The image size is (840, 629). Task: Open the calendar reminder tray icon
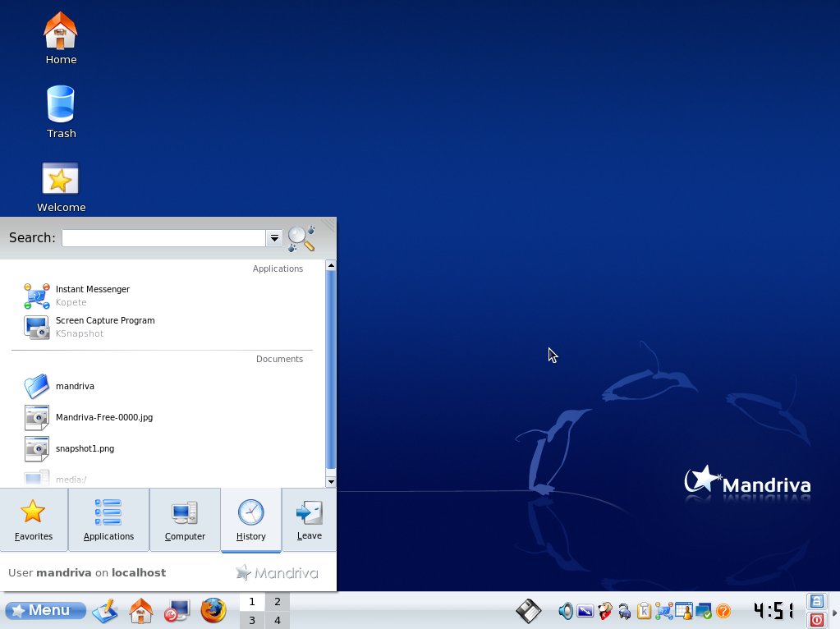tap(684, 611)
